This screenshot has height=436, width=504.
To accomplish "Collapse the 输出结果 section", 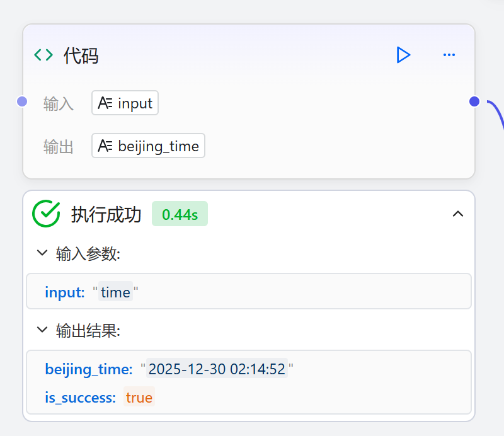I will (42, 330).
